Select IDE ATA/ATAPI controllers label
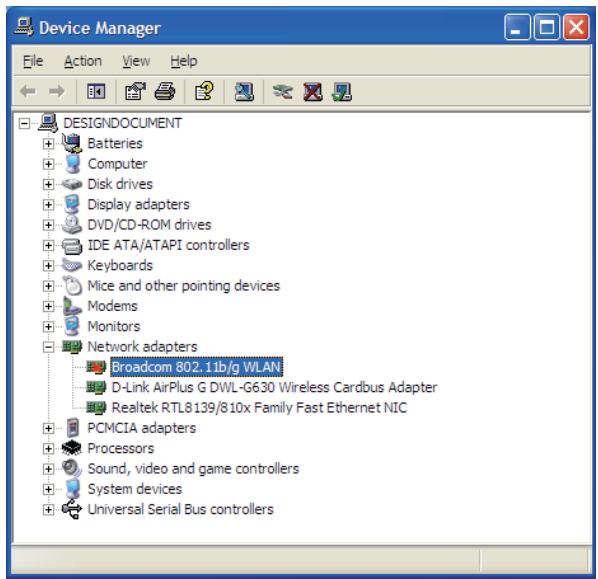The width and height of the screenshot is (598, 579). 168,245
